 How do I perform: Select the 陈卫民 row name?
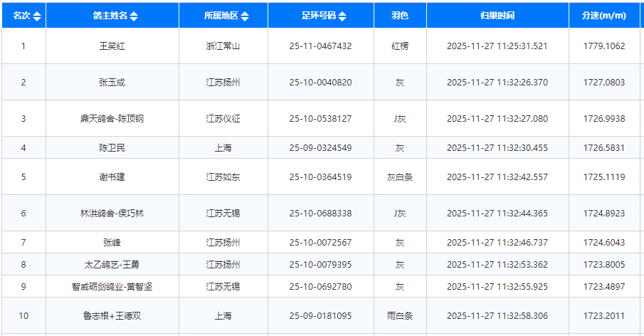point(112,148)
